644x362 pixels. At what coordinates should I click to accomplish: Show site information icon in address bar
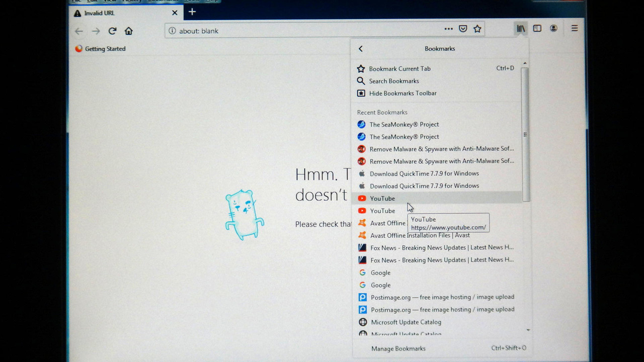(172, 31)
